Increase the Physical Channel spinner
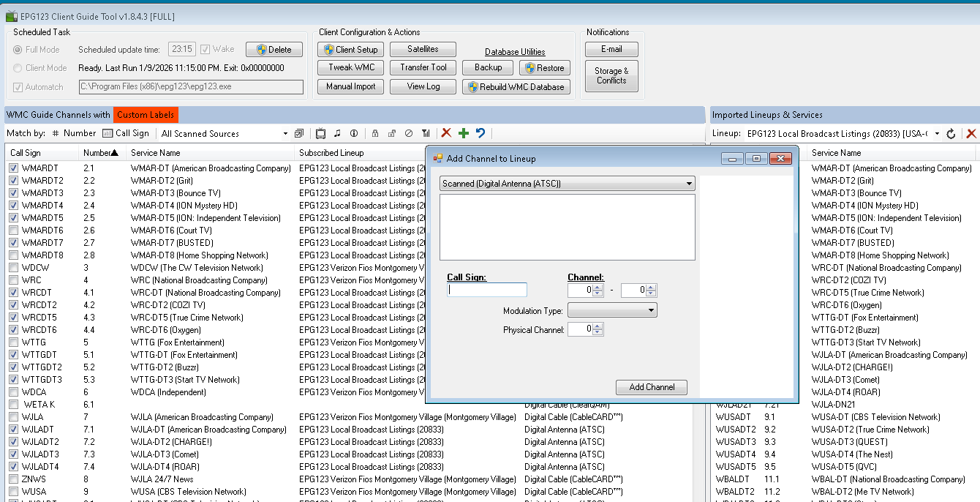This screenshot has width=980, height=502. [598, 326]
